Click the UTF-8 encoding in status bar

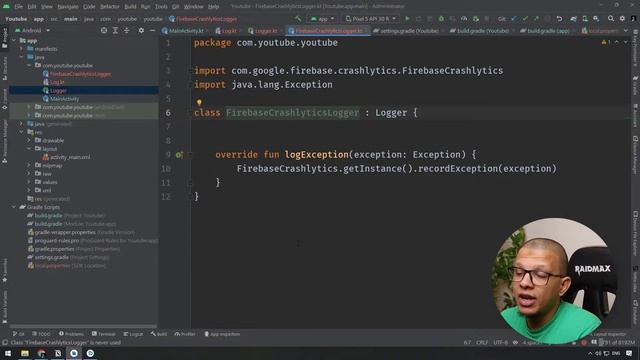tap(500, 342)
